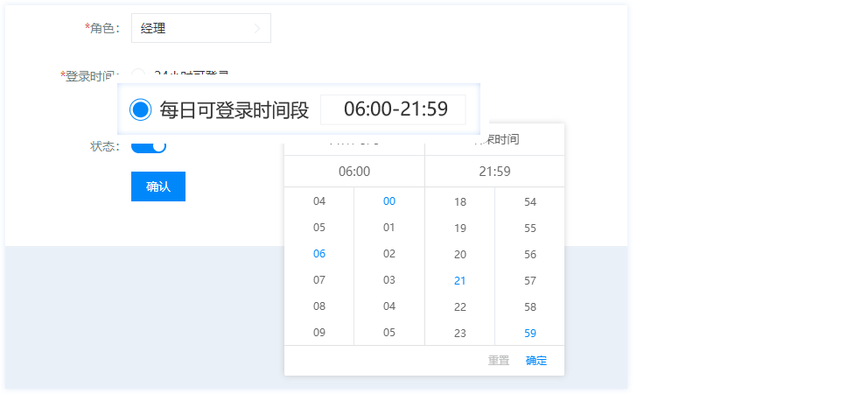Select hour 04 in start time hour column
The height and width of the screenshot is (394, 868).
coord(319,201)
